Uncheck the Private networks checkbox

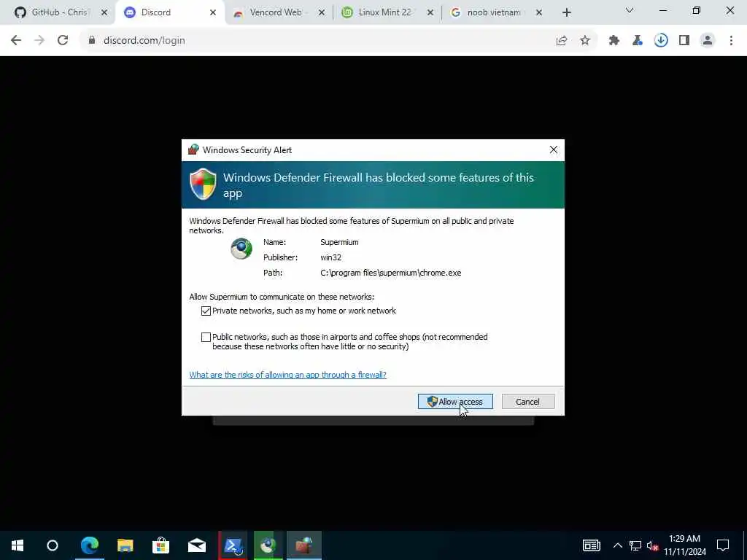point(206,311)
